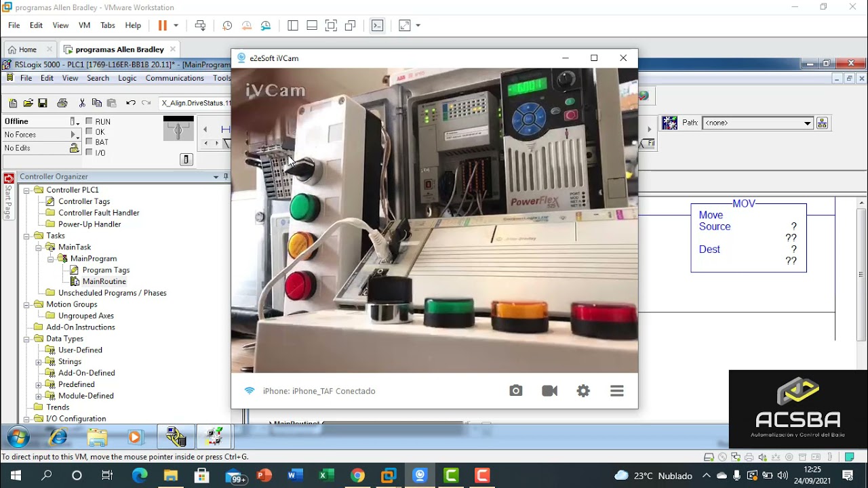Save the RSLogix project
868x488 pixels.
tap(43, 103)
